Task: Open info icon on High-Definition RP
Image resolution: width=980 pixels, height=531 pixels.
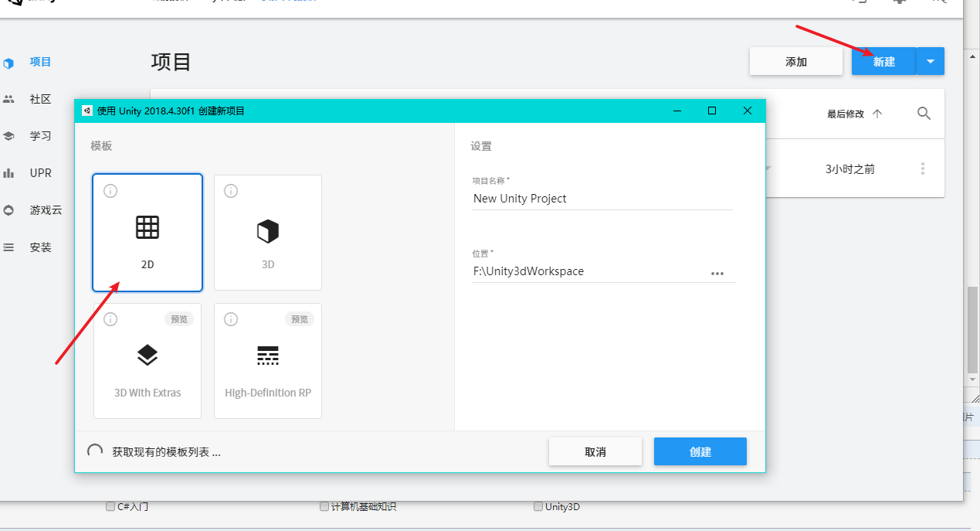Action: (231, 319)
